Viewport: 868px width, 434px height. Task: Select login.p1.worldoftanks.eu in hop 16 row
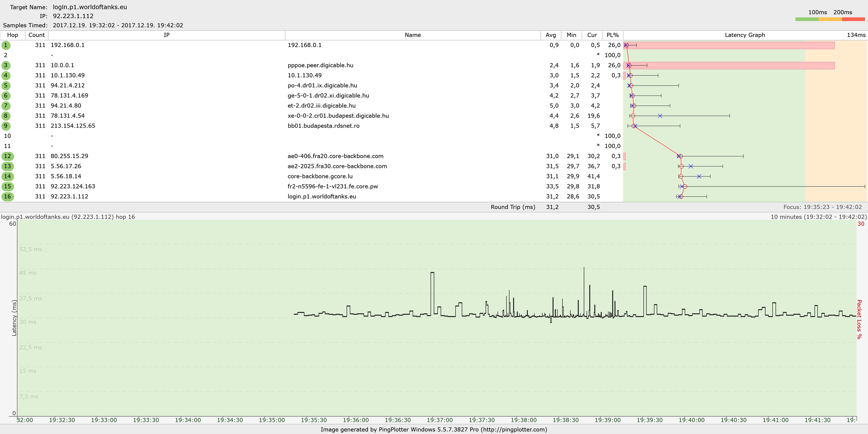(322, 196)
